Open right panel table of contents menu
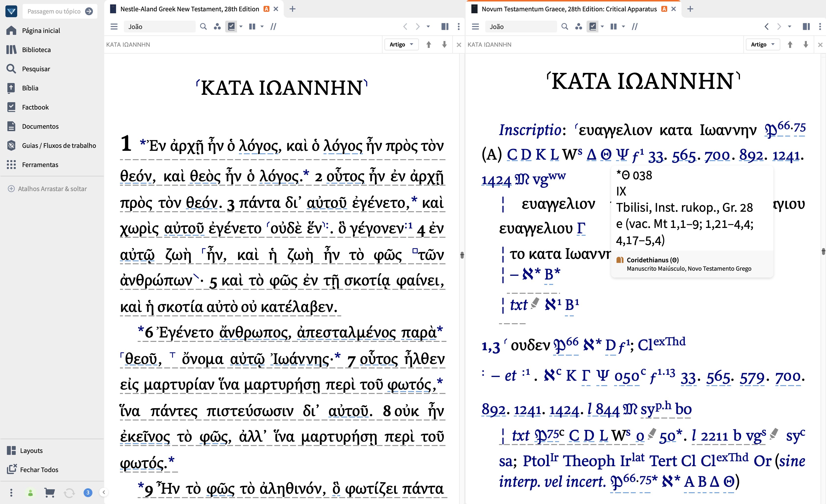 [x=475, y=27]
